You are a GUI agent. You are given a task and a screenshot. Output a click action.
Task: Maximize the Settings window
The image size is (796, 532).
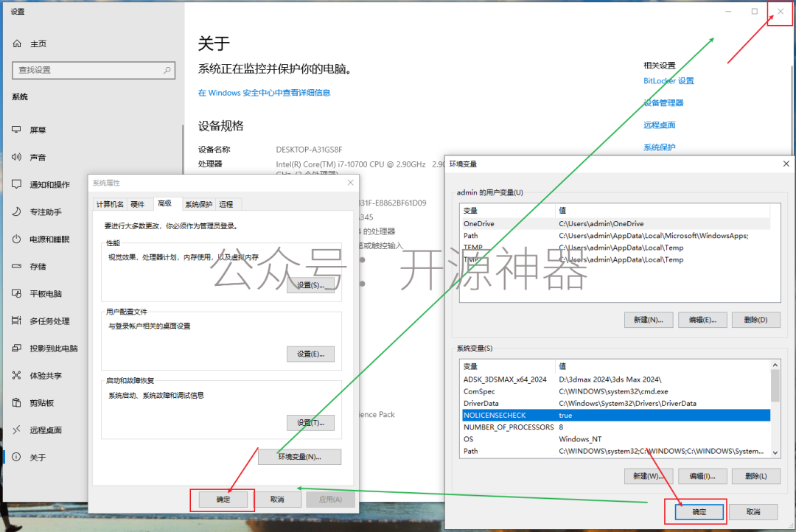(755, 11)
